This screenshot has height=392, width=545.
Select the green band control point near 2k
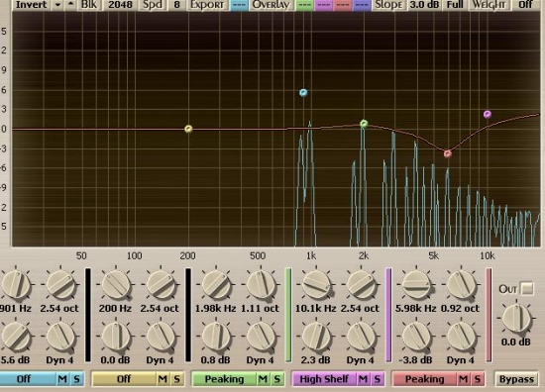[364, 124]
